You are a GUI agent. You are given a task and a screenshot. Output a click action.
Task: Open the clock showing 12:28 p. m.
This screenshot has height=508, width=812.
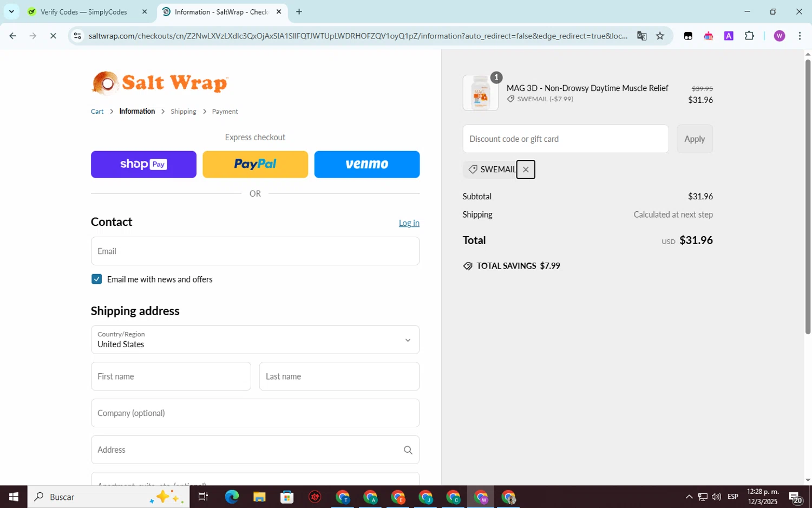762,497
